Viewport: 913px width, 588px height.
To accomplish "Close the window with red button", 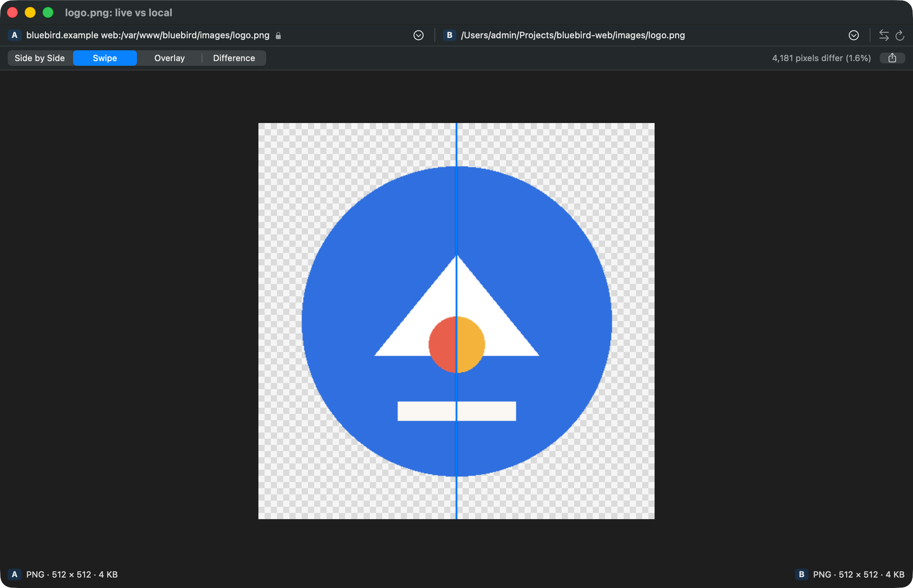I will [x=12, y=12].
